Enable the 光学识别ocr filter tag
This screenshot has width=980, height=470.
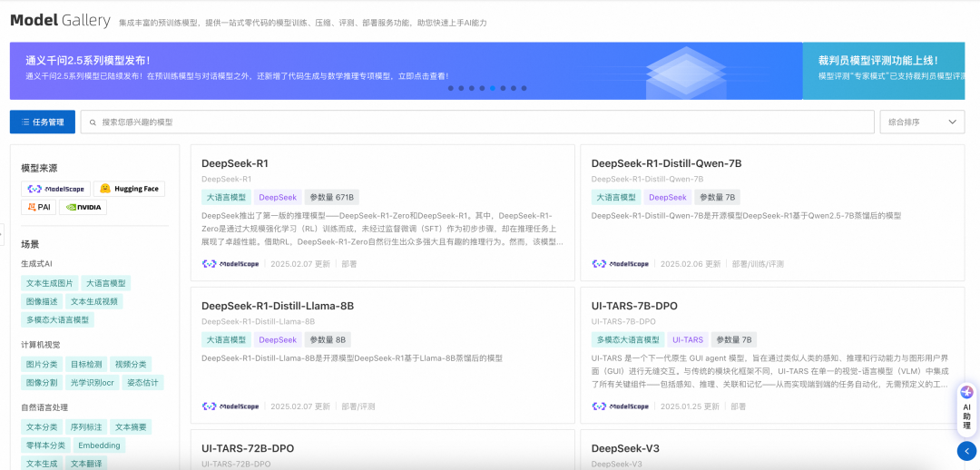93,383
